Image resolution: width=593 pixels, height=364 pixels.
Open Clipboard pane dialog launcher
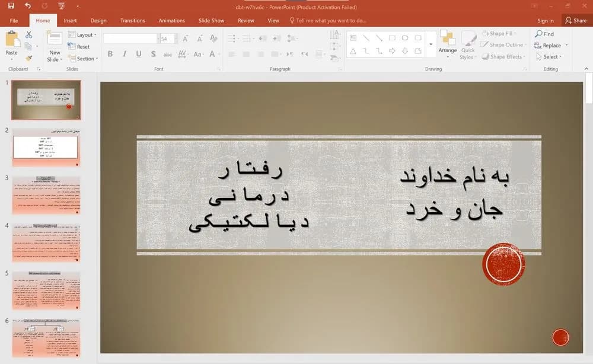coord(39,69)
